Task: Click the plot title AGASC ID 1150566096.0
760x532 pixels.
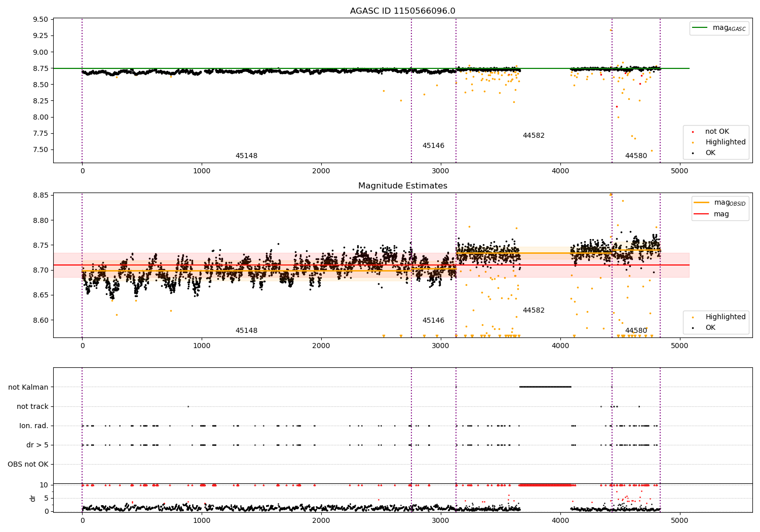Action: [402, 11]
